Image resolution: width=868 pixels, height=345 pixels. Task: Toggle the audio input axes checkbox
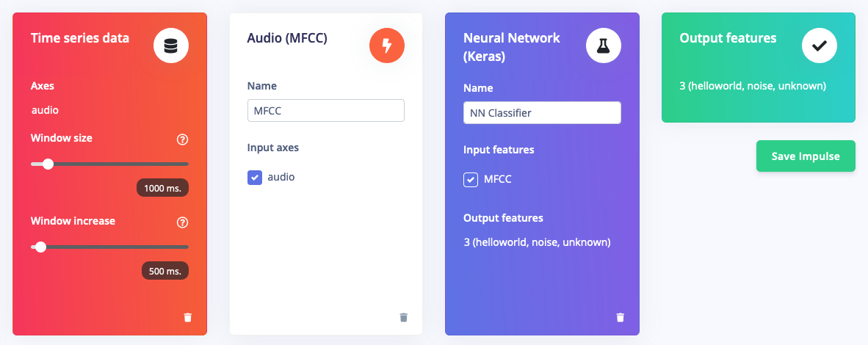(x=255, y=178)
